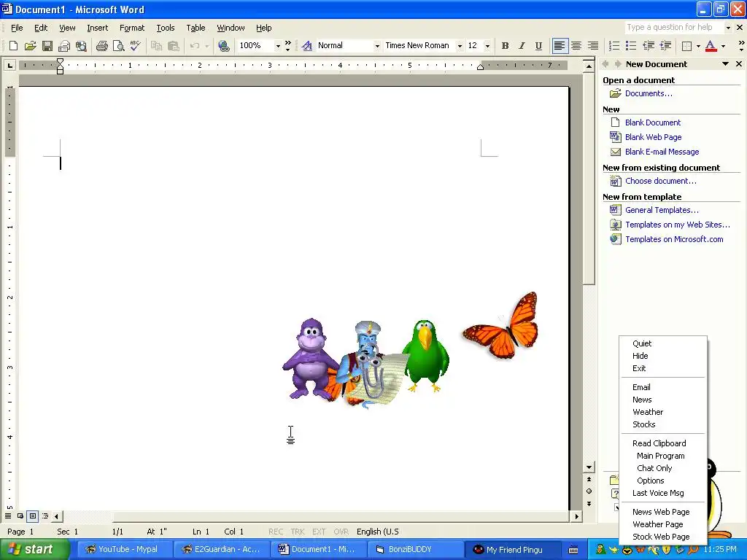Select Align Left paragraph alignment

(560, 46)
